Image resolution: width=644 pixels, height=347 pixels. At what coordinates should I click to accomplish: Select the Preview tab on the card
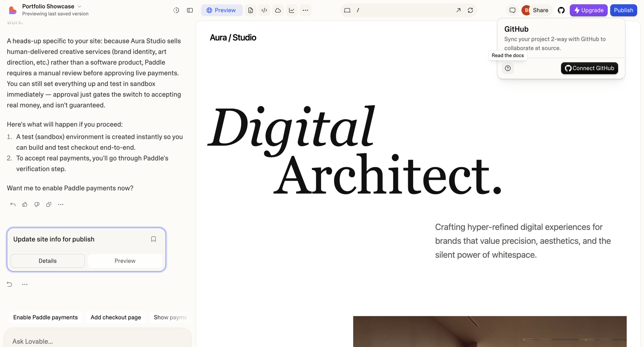(125, 261)
